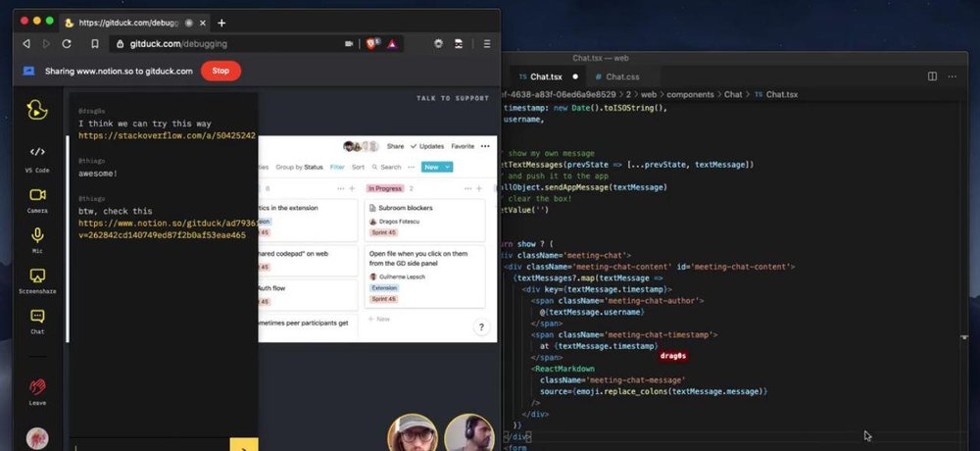Bookmark this page in browser

[95, 44]
